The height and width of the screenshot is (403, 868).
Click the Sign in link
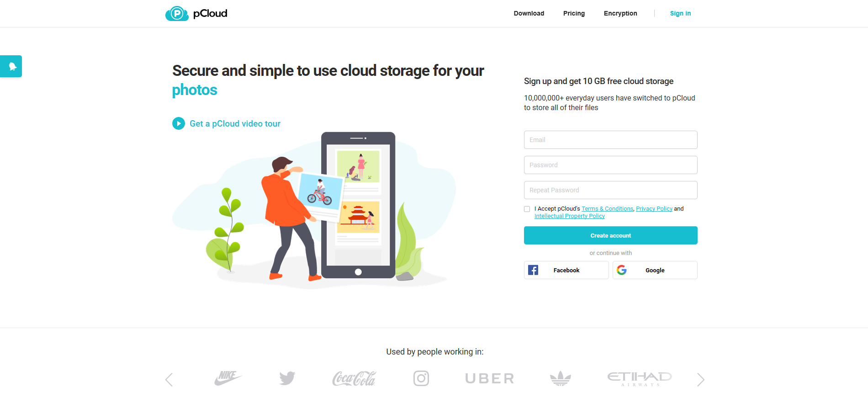(680, 13)
